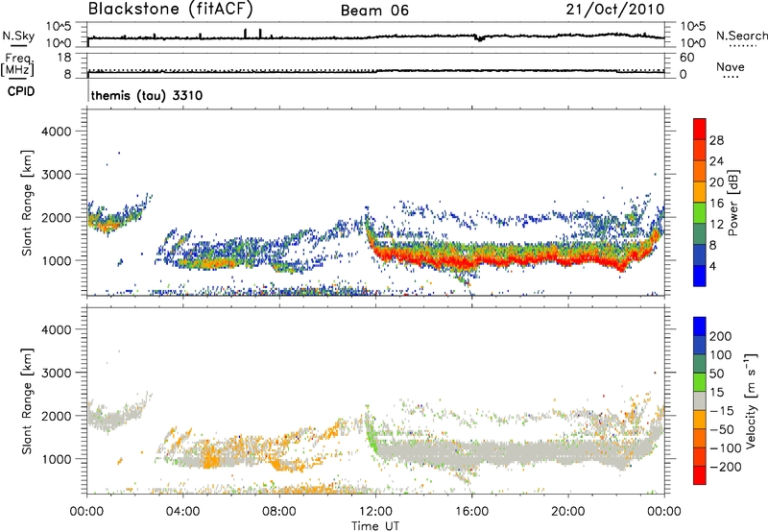Click the "N.Sky" legend label
Screen dimensions: 768x532
click(18, 36)
